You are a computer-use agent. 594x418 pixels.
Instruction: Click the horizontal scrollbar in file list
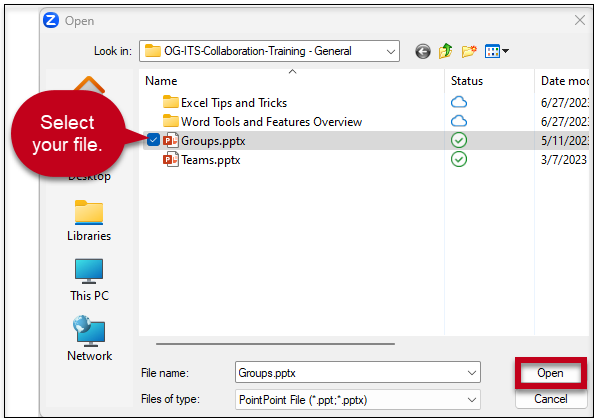pyautogui.click(x=275, y=344)
